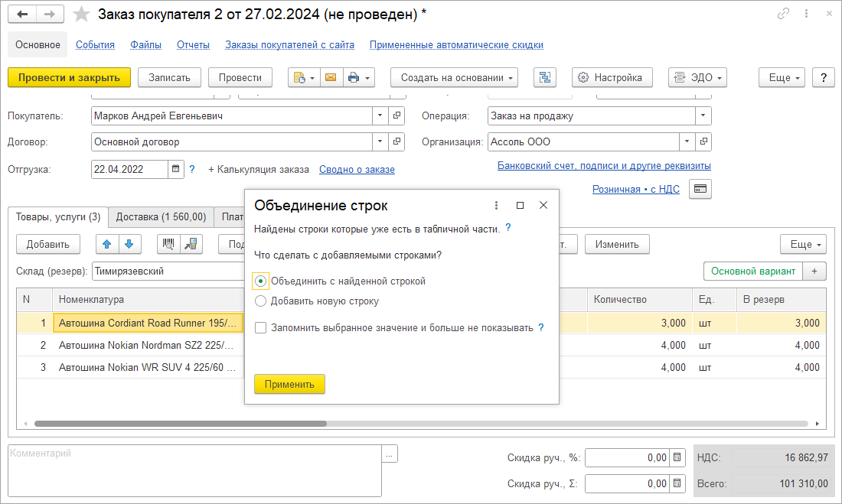Add document to favorites with star icon

(81, 15)
